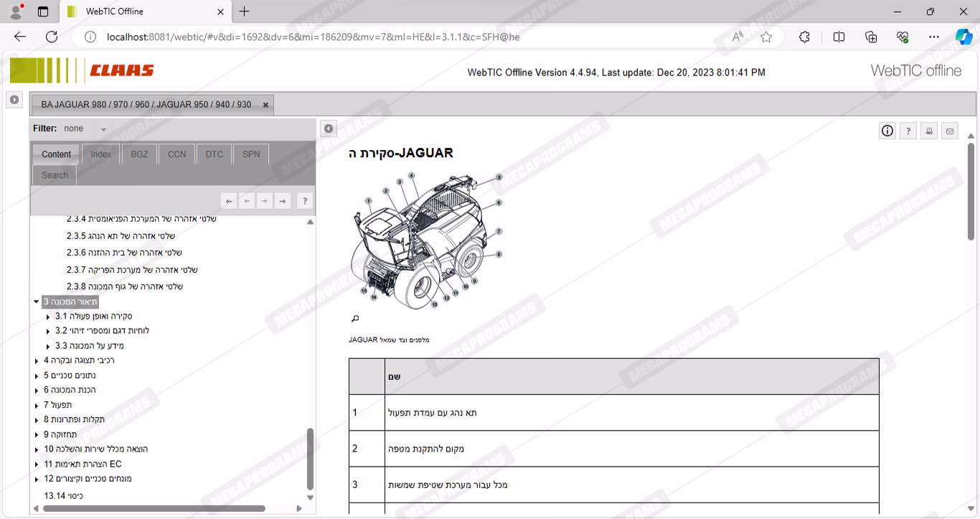This screenshot has width=980, height=519.
Task: Open the Search tab
Action: [55, 175]
